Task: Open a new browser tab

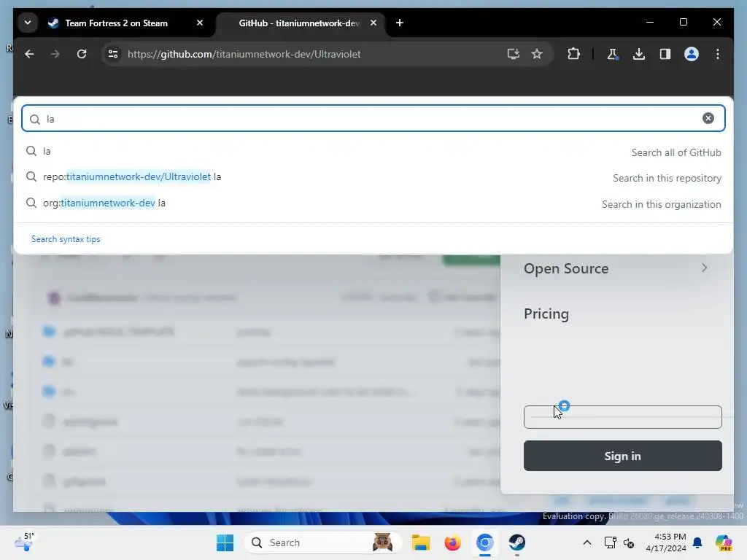Action: pyautogui.click(x=400, y=23)
